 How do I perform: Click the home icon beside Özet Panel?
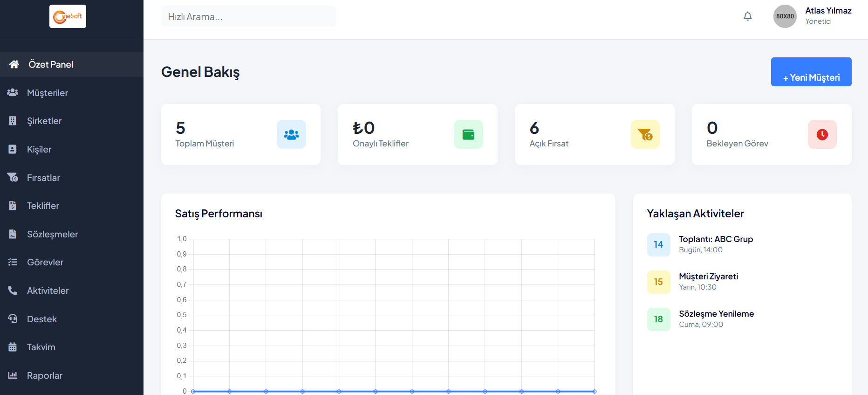coord(14,64)
